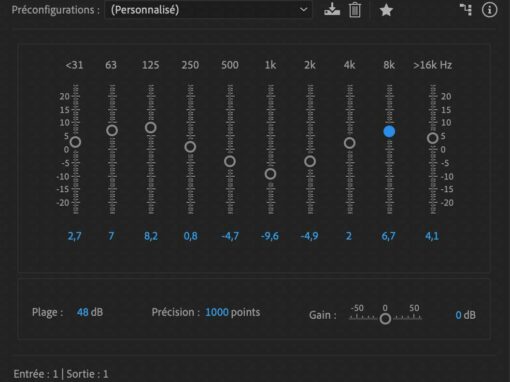This screenshot has width=510, height=382.
Task: Click the 500 frequency band label
Action: (230, 65)
